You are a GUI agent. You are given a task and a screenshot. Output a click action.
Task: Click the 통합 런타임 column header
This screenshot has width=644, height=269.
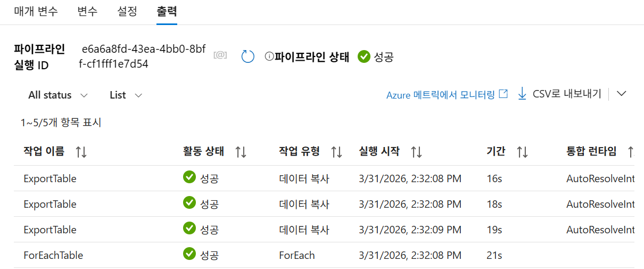pos(591,151)
